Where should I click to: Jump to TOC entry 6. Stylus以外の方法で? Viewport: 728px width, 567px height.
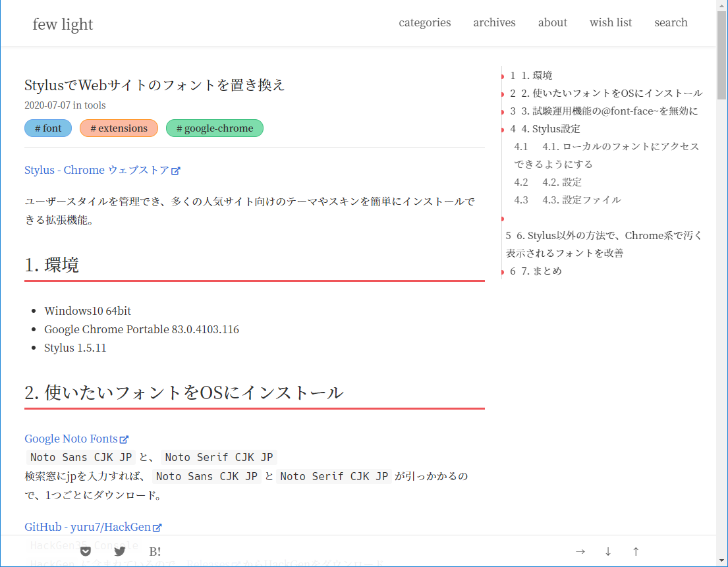click(603, 244)
